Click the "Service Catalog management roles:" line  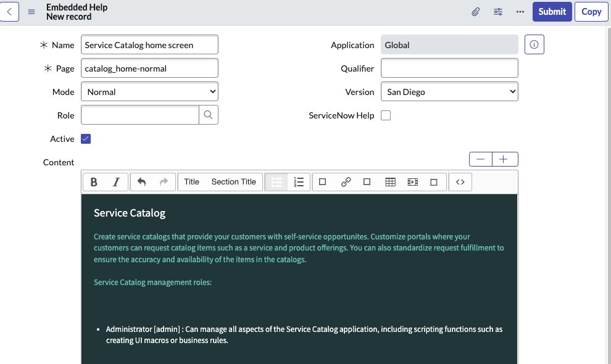pyautogui.click(x=153, y=283)
